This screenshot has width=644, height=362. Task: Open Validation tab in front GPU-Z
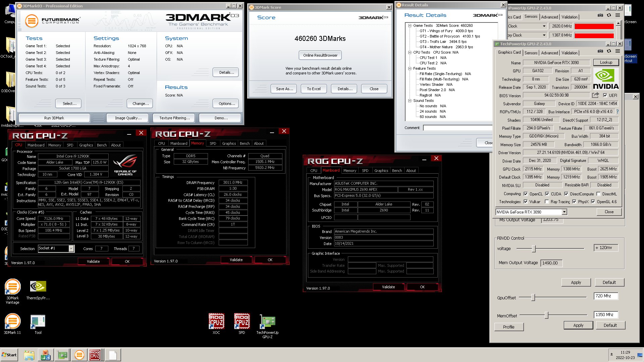pos(570,53)
